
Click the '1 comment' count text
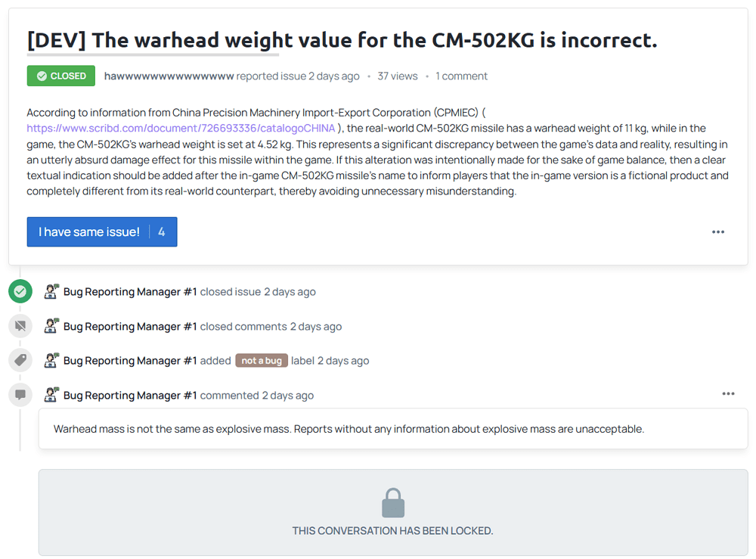click(461, 76)
